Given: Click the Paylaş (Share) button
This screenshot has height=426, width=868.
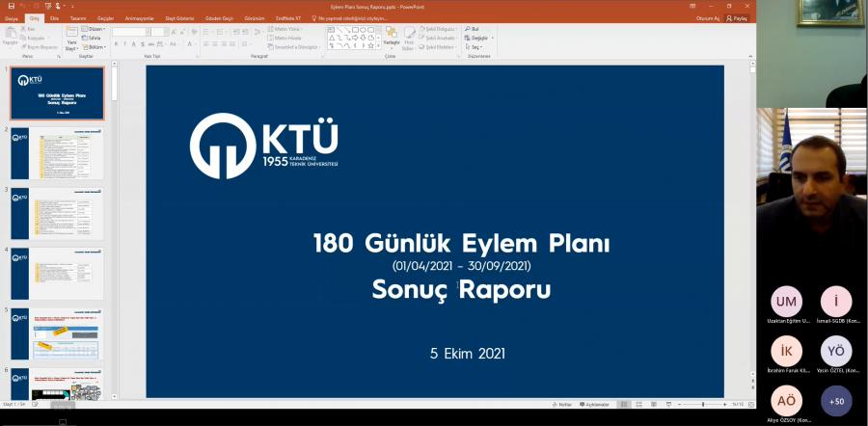Looking at the screenshot, I should 737,17.
